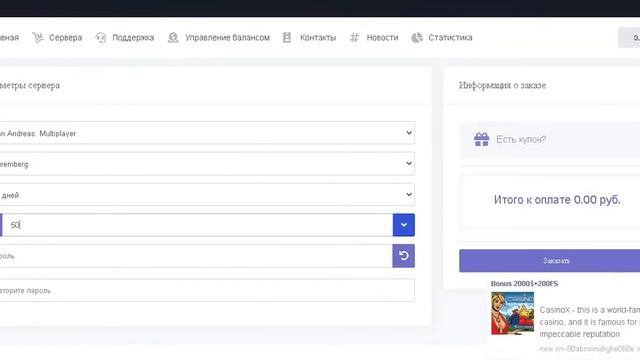Expand the Nuremberg location dropdown

(x=207, y=164)
